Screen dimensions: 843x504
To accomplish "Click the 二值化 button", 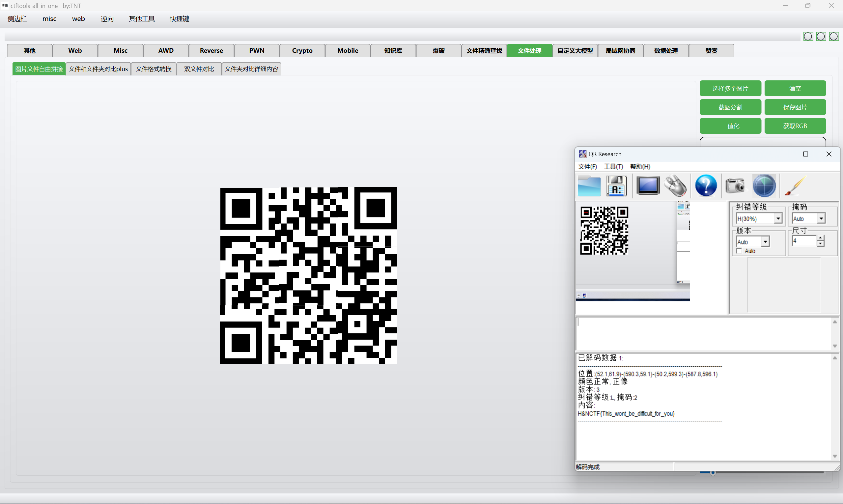I will (x=730, y=126).
